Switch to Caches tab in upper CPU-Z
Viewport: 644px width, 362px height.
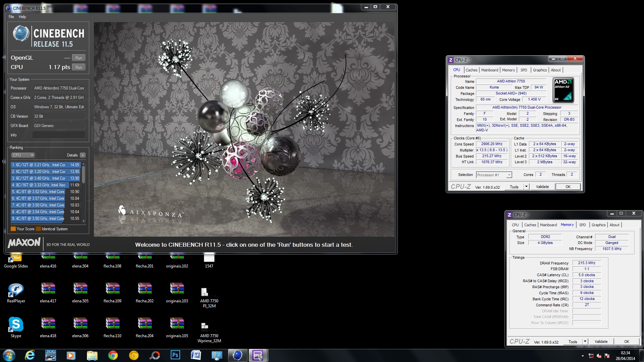[471, 70]
